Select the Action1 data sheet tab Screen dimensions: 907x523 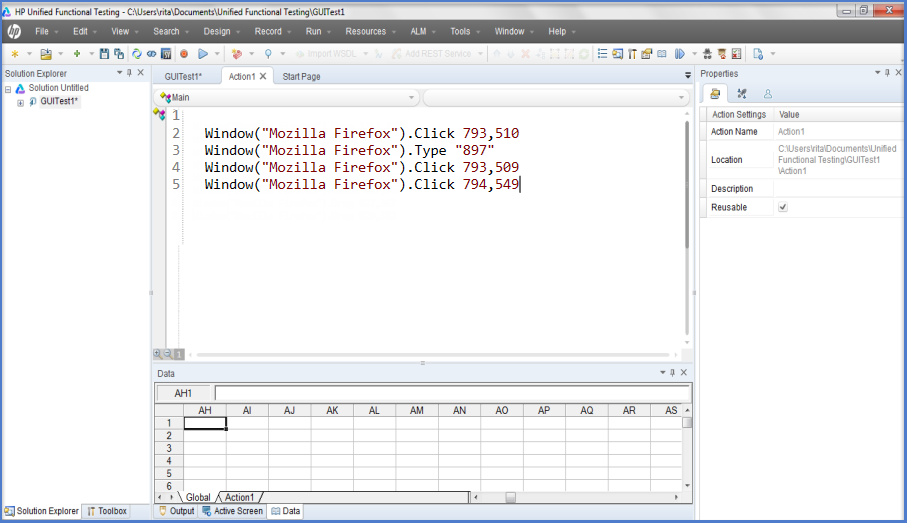(239, 498)
